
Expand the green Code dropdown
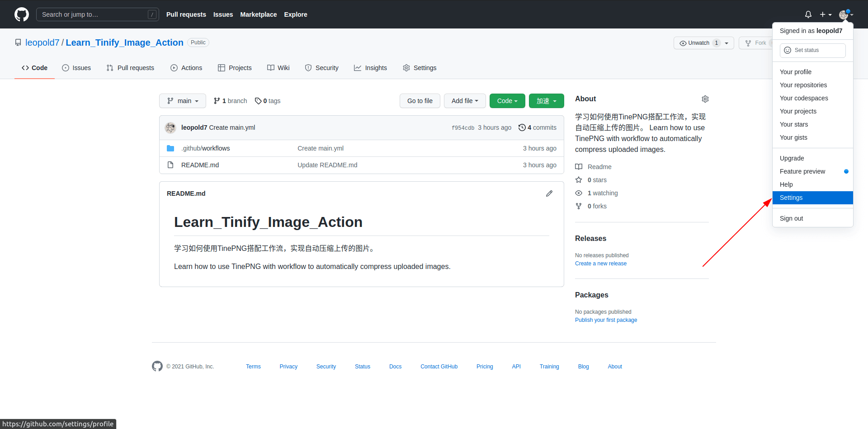(507, 101)
